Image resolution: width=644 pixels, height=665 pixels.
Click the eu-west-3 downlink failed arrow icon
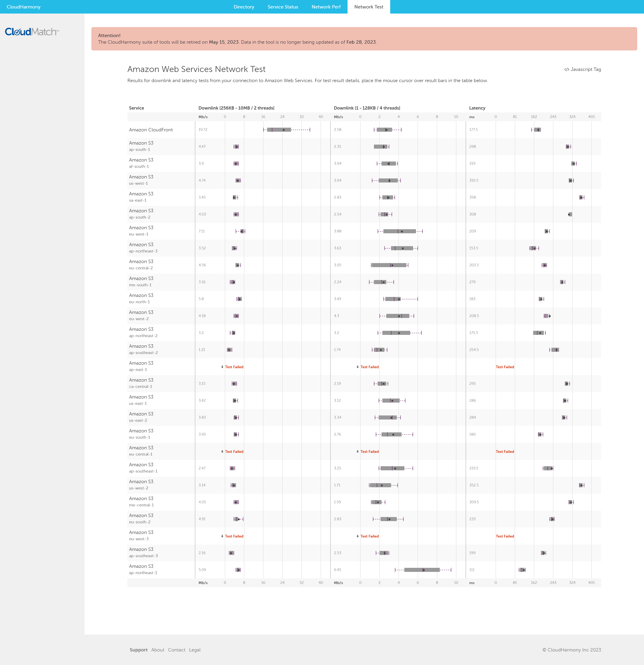(222, 536)
